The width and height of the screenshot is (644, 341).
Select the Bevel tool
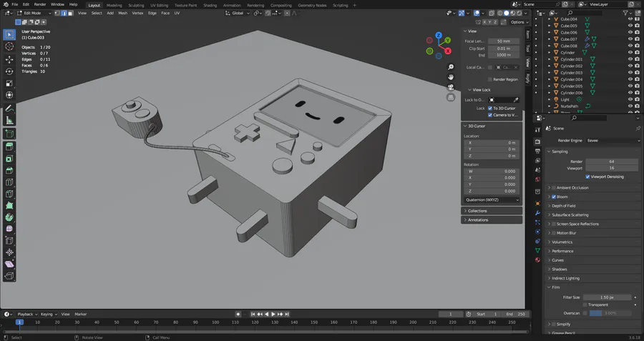(x=9, y=170)
